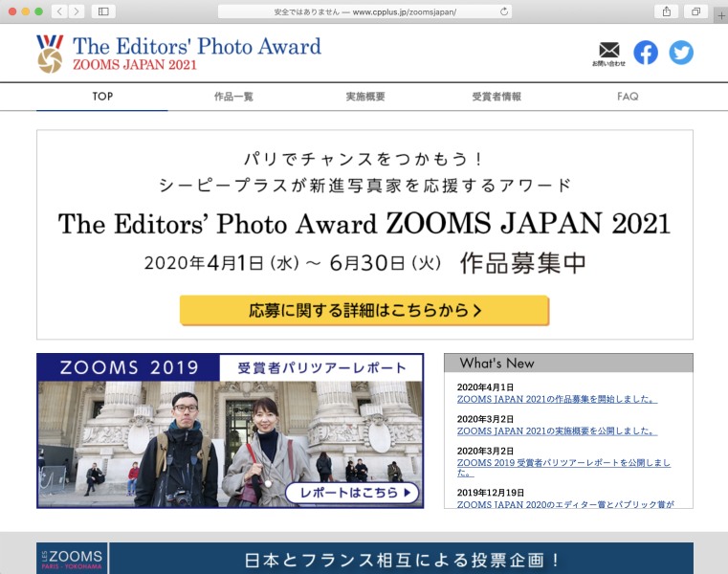Click the LES ZOOMS Paris-Yokohama logo

tap(72, 558)
